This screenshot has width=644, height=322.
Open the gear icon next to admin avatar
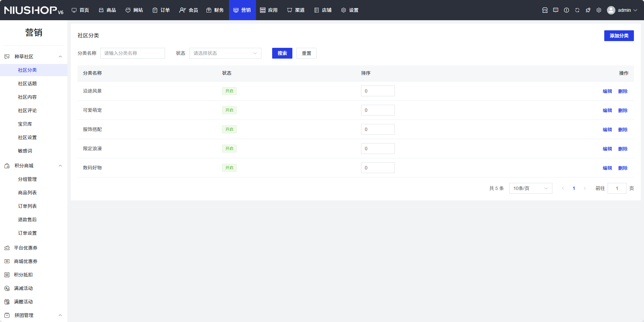(x=599, y=10)
